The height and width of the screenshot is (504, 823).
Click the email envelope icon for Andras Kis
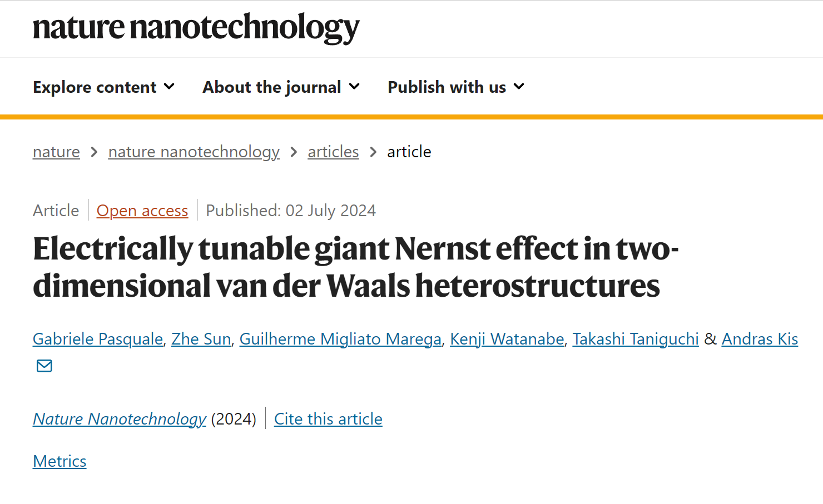(x=44, y=366)
